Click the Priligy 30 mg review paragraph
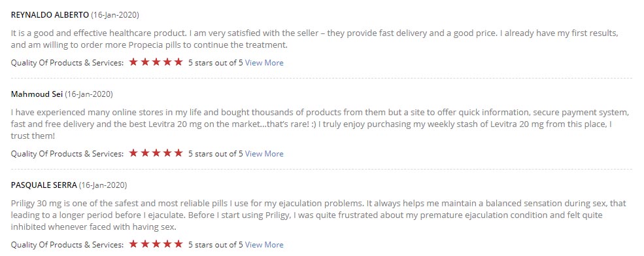644x256 pixels. (x=318, y=215)
